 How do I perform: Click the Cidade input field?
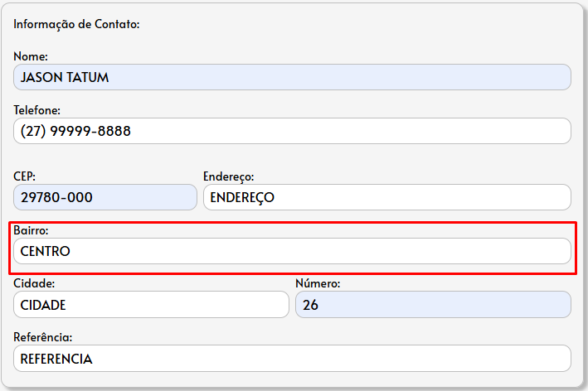[x=151, y=305]
